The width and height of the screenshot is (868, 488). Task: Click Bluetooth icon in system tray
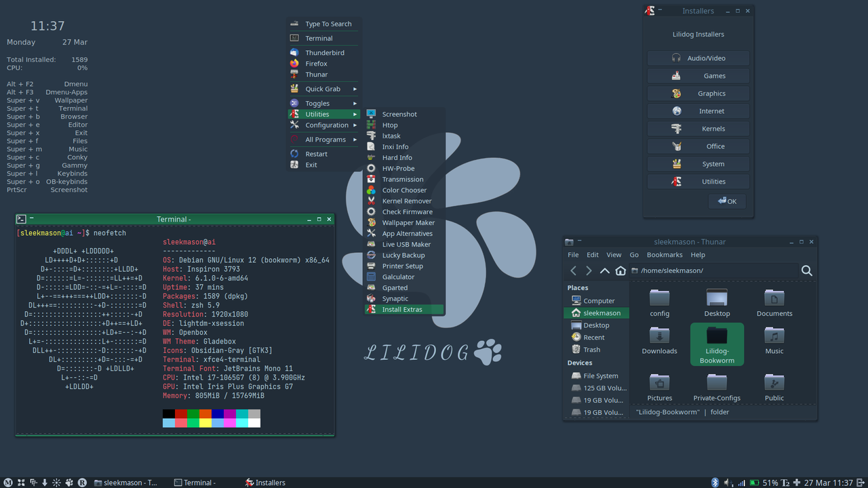(x=715, y=483)
